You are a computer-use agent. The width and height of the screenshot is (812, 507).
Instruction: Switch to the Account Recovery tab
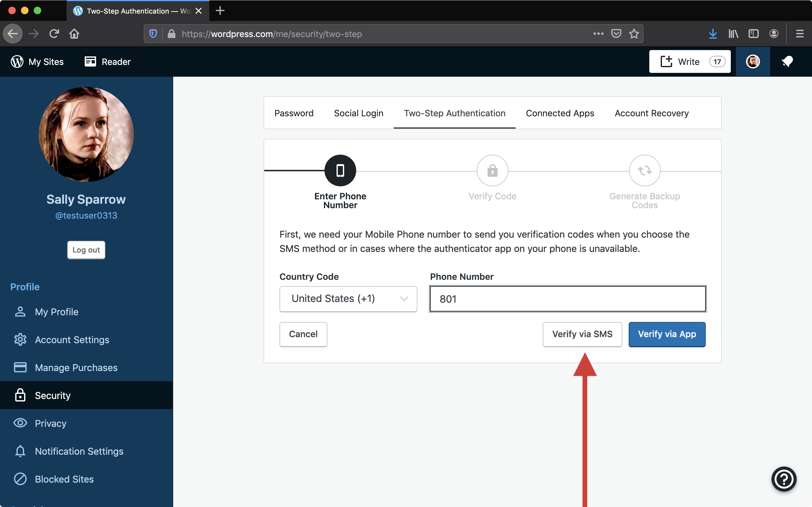(x=651, y=113)
